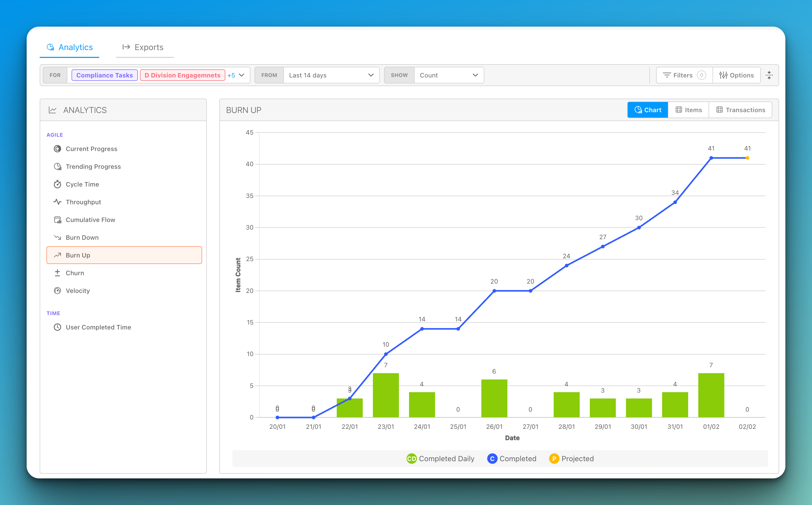
Task: Open the Last 14 days dropdown
Action: (x=331, y=75)
